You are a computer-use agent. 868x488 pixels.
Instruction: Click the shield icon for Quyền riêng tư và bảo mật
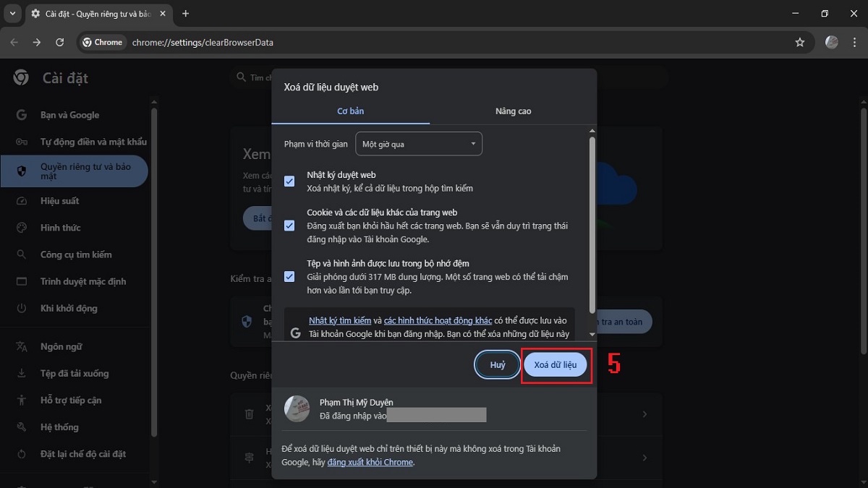[22, 171]
